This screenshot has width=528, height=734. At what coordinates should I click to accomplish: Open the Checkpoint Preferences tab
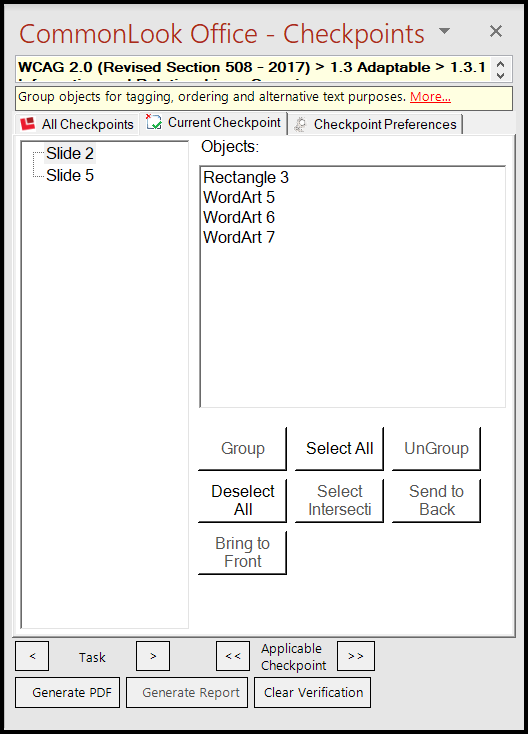[375, 125]
